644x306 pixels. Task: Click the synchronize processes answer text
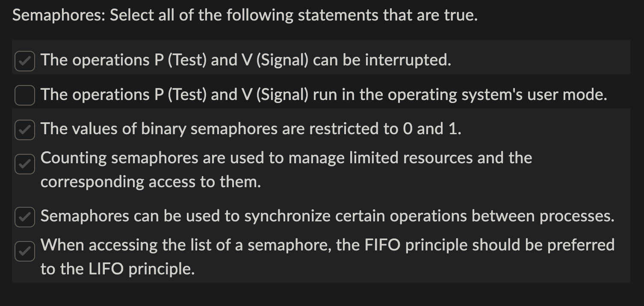[327, 216]
